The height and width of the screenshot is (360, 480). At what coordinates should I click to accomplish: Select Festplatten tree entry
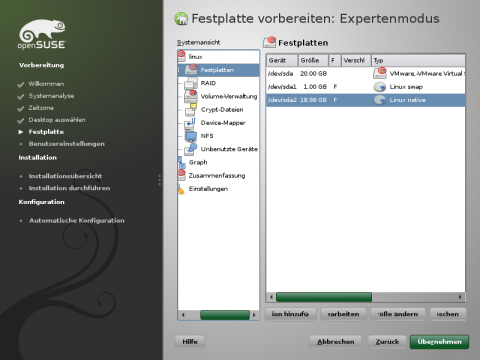[217, 70]
